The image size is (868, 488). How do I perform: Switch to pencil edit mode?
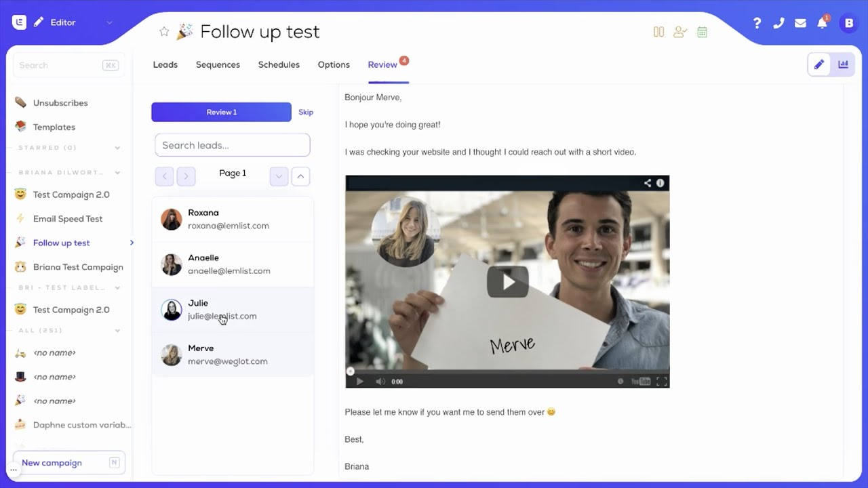click(x=819, y=64)
